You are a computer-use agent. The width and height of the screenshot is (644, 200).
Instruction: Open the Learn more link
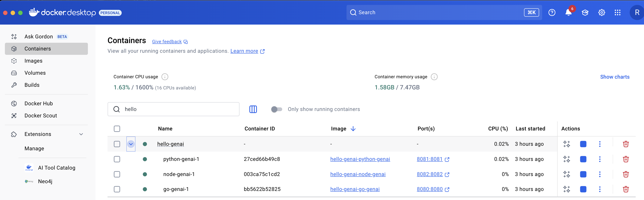pos(247,51)
